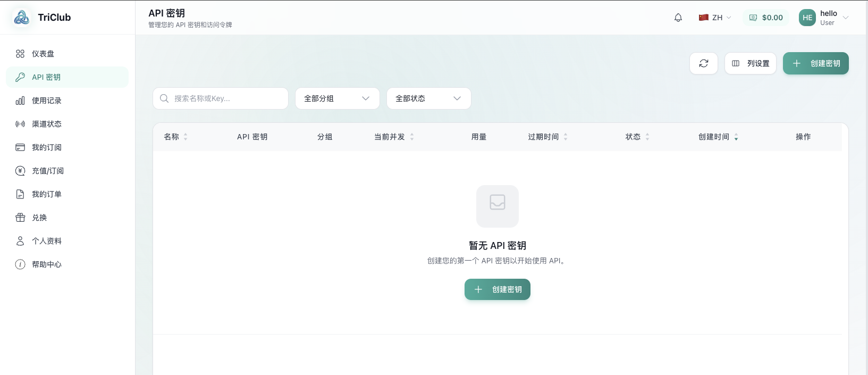The width and height of the screenshot is (868, 375).
Task: Click the 我的订阅 card icon
Action: pyautogui.click(x=20, y=147)
